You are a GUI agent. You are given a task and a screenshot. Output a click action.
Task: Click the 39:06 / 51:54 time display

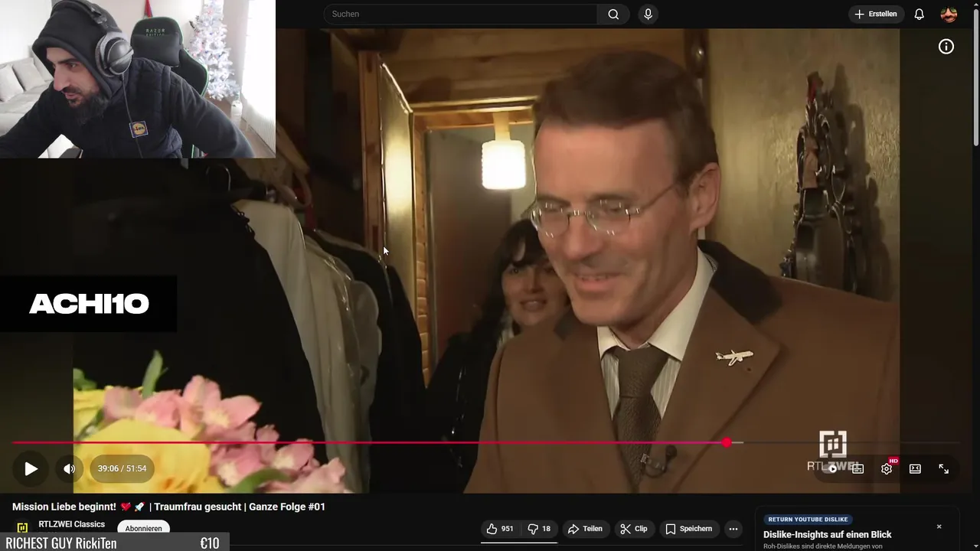(x=122, y=469)
